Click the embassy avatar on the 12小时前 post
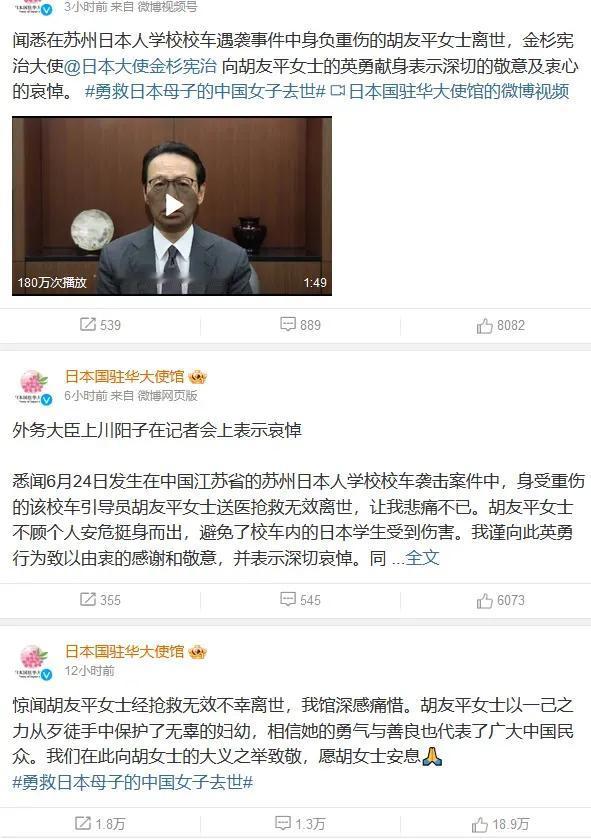Viewport: 591px width, 839px height. point(34,662)
